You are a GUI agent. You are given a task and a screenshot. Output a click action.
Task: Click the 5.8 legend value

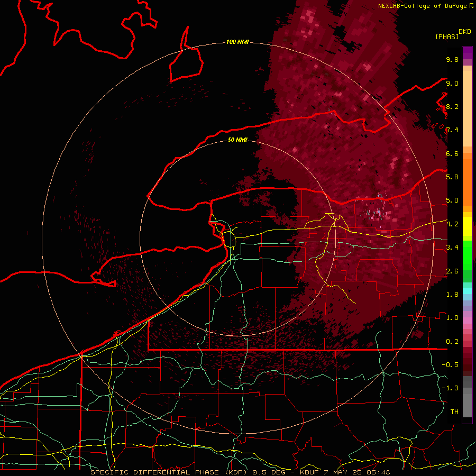tap(452, 177)
